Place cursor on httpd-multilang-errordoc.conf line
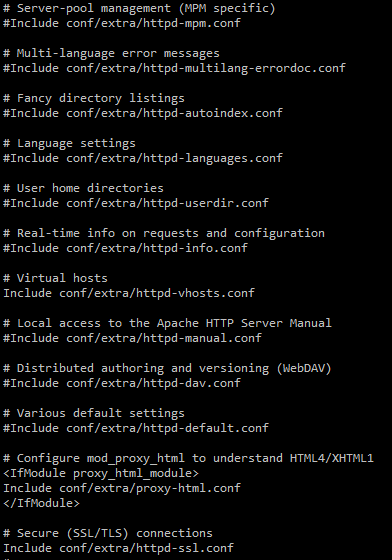Viewport: 392px width, 560px height. [174, 68]
